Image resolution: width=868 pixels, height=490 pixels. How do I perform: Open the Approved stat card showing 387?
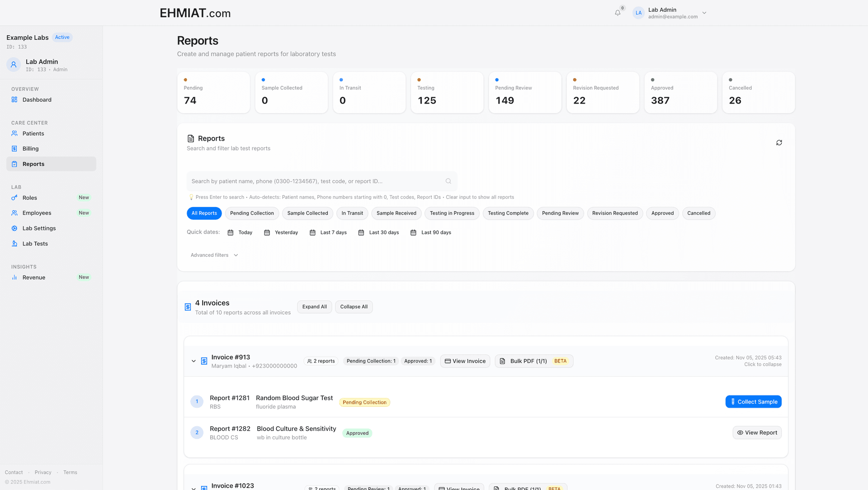coord(681,93)
